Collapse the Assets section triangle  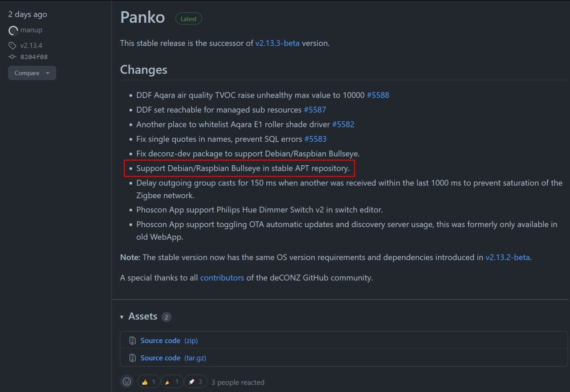(122, 317)
